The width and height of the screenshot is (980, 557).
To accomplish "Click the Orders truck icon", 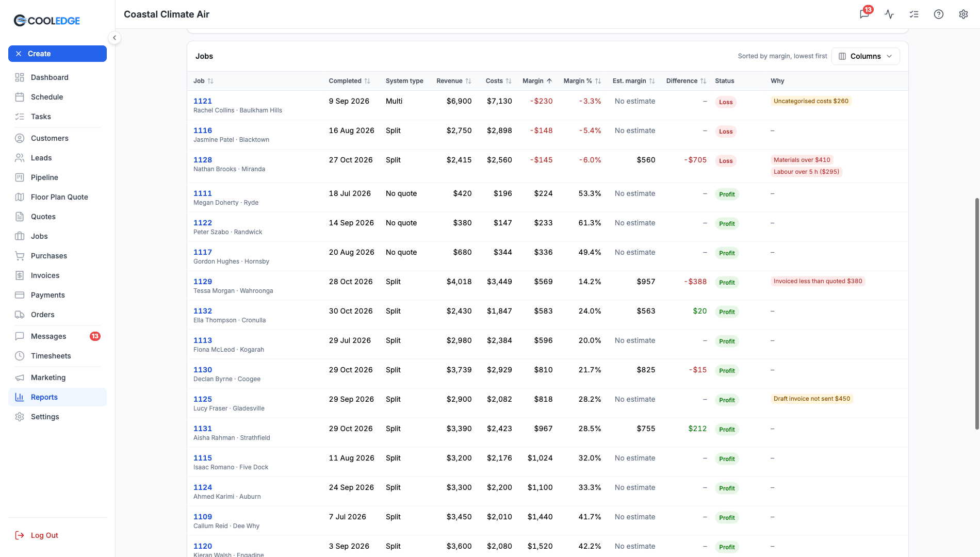I will (20, 315).
